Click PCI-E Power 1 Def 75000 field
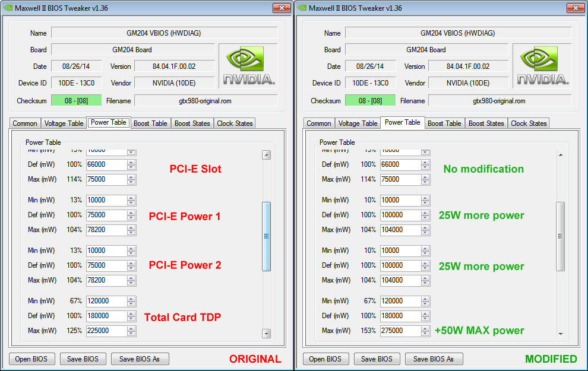The width and height of the screenshot is (588, 371). point(106,215)
